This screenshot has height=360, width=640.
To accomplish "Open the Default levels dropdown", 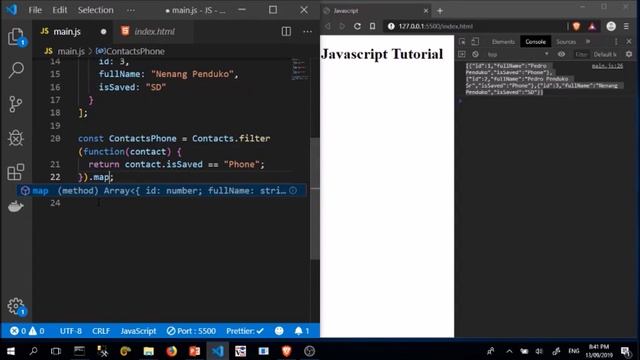I will [605, 54].
